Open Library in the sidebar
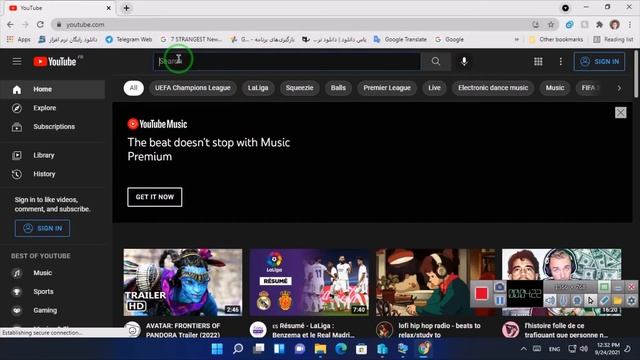This screenshot has height=360, width=640. click(x=53, y=156)
